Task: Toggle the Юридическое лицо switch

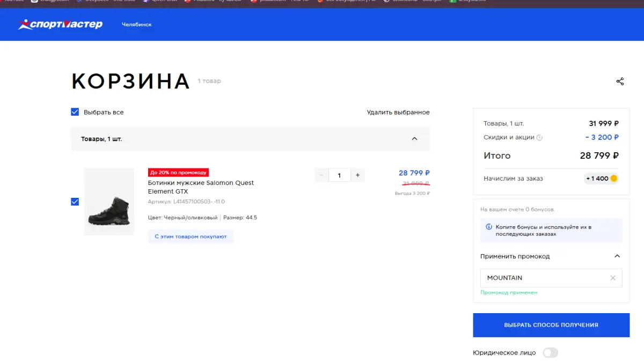Action: point(551,353)
